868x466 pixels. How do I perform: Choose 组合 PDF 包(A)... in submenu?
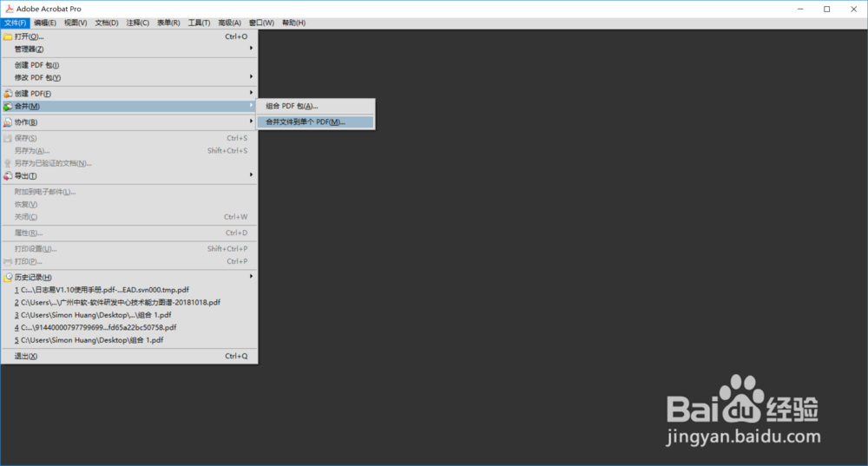pos(316,106)
